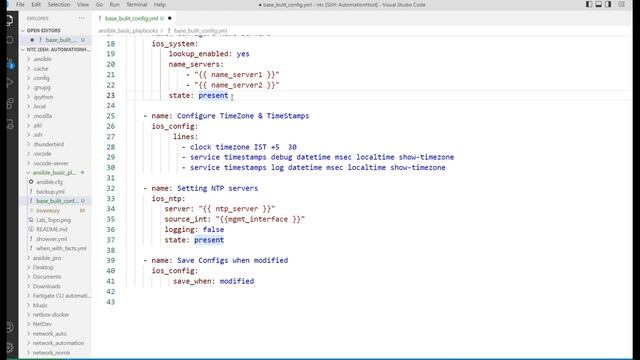
Task: Click 'present' on line 23
Action: click(x=213, y=96)
